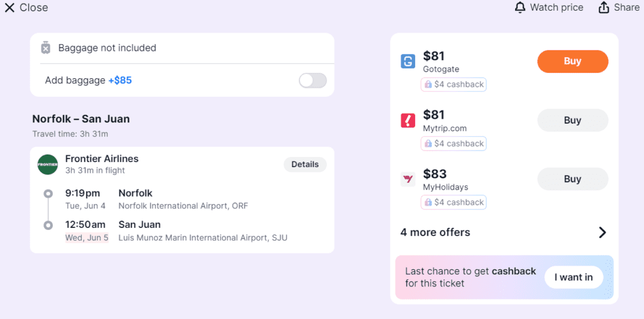
Task: Open the 4 more offers row
Action: point(504,232)
